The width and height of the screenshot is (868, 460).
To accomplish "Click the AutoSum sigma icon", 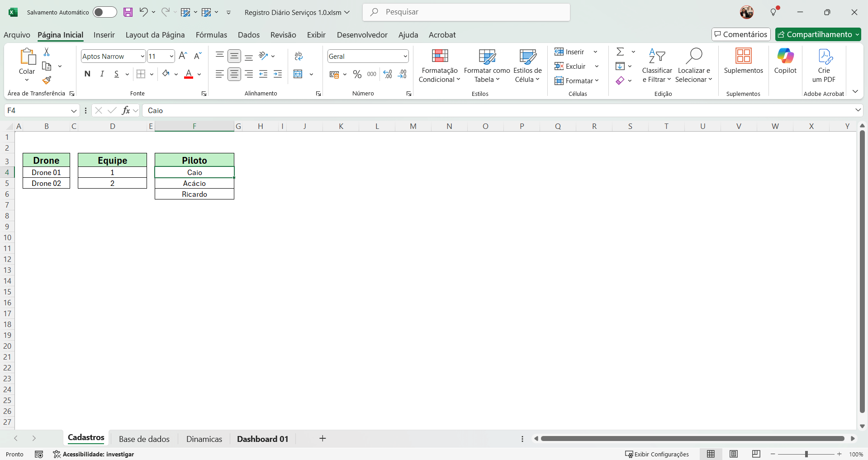I will [x=620, y=52].
